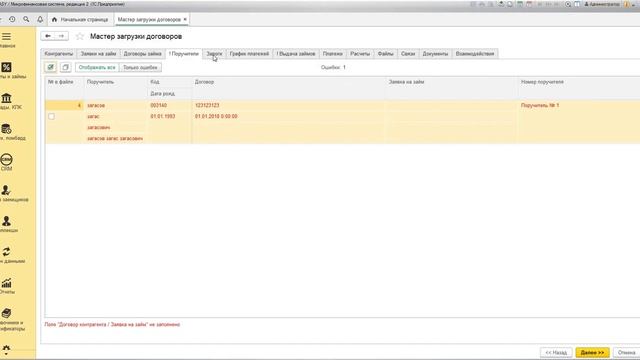Click the search magnifier icon
This screenshot has width=640, height=360.
click(x=26, y=19)
